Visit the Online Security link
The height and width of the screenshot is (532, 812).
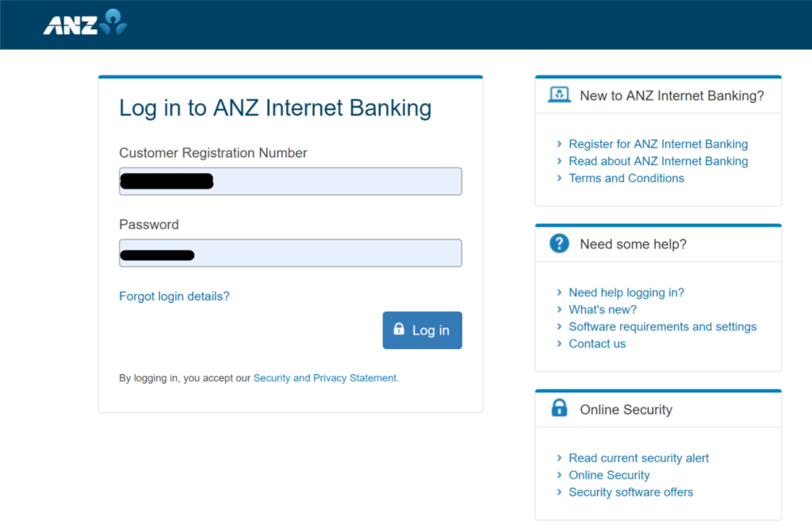609,475
